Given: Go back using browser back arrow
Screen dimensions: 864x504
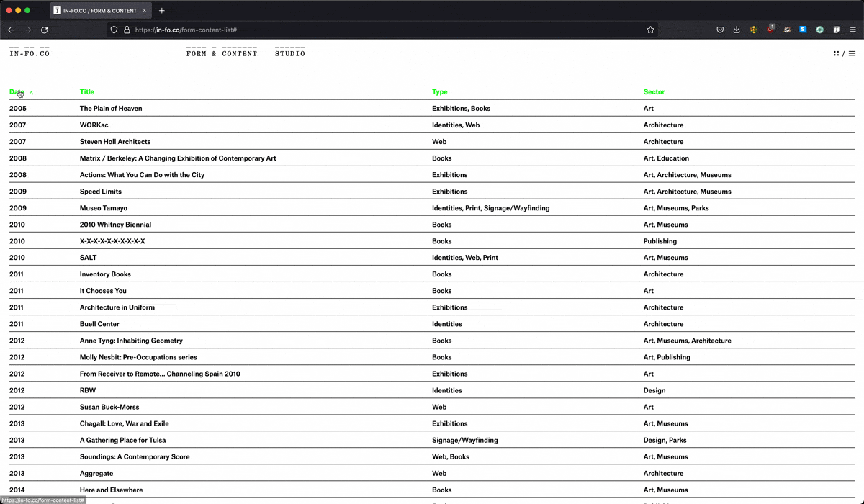Looking at the screenshot, I should (11, 30).
